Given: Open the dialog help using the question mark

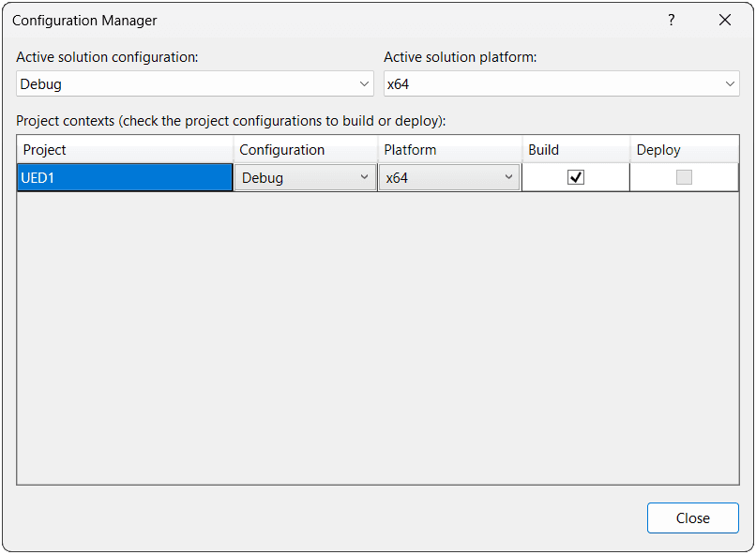Looking at the screenshot, I should 672,20.
